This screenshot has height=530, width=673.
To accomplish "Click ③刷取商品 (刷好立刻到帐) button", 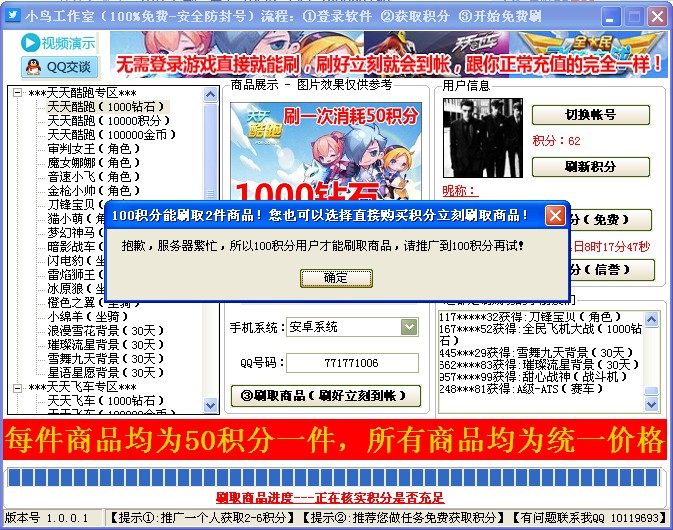I will point(326,396).
